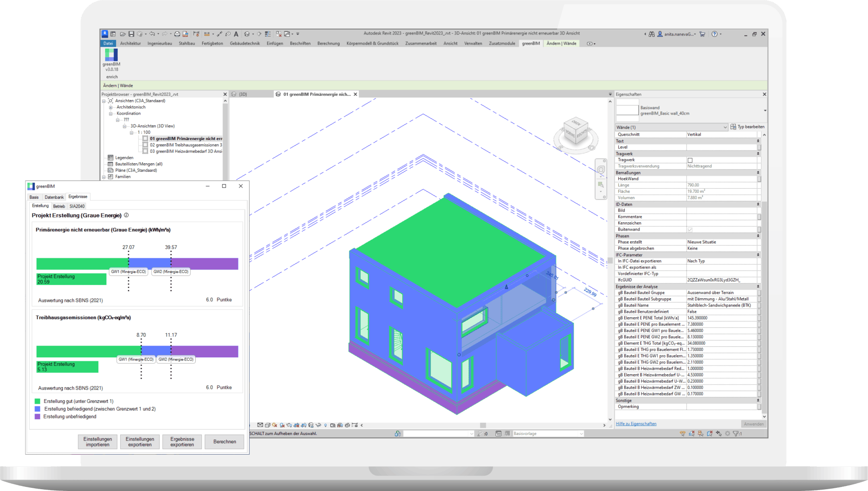Image resolution: width=868 pixels, height=491 pixels.
Task: Select 03 greenBIM Heizwärmebedarf view in browser
Action: (186, 151)
